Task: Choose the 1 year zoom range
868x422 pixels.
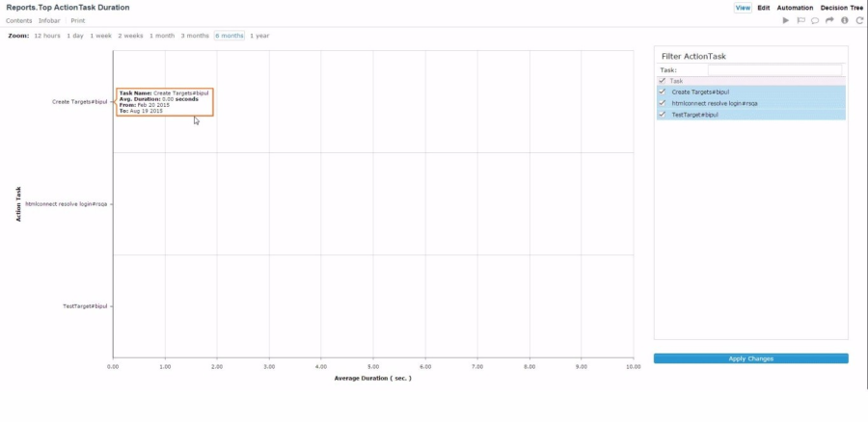Action: tap(259, 36)
